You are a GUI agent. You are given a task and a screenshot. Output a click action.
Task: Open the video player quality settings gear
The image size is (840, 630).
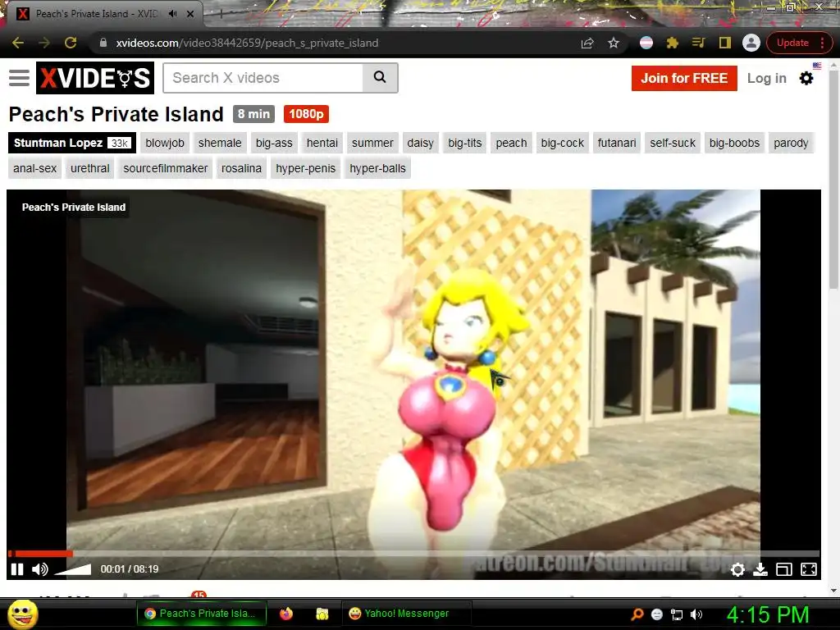(x=737, y=569)
